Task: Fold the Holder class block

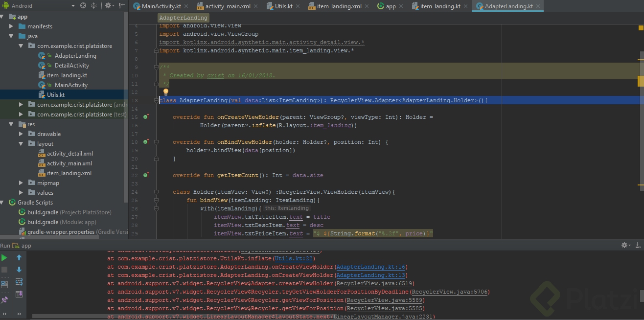Action: (x=157, y=192)
